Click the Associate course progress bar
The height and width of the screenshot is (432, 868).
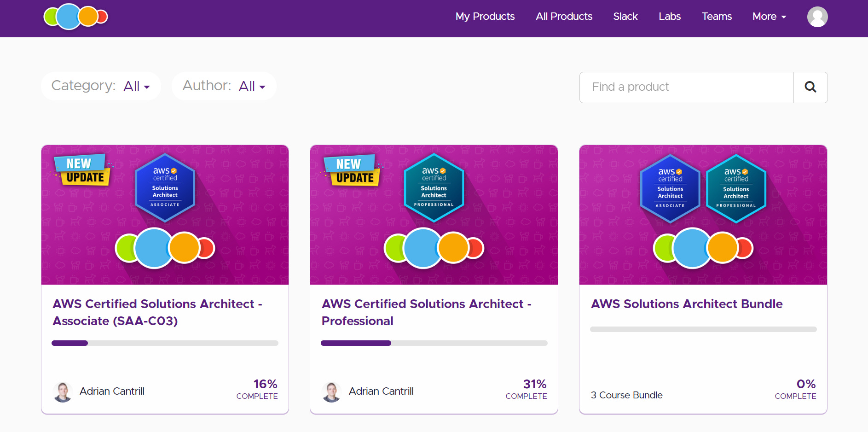(x=165, y=343)
